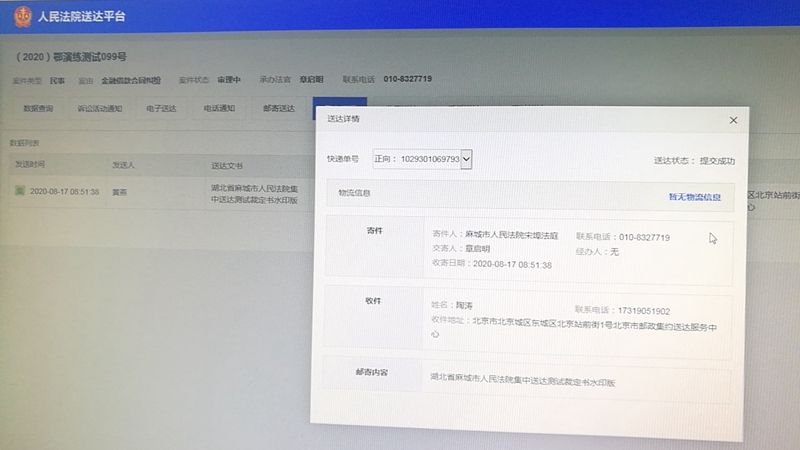Click the case number 鄂演练测试099号
The image size is (800, 450).
pyautogui.click(x=71, y=57)
